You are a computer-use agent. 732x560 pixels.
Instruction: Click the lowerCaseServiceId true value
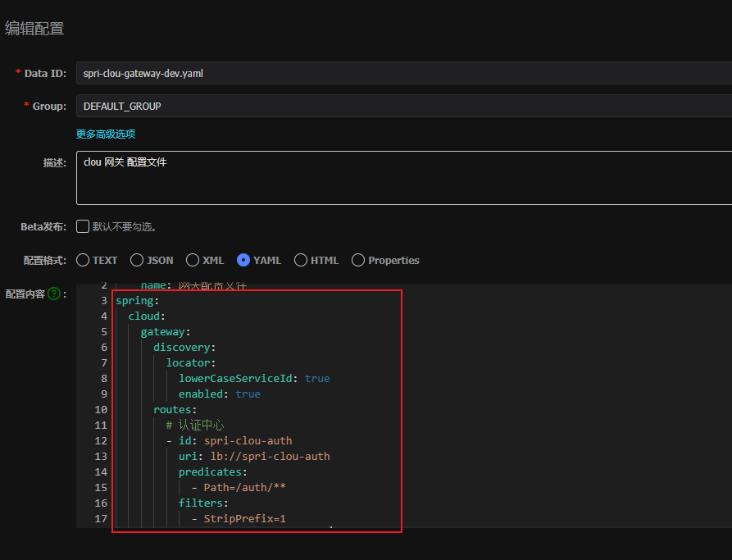point(317,378)
